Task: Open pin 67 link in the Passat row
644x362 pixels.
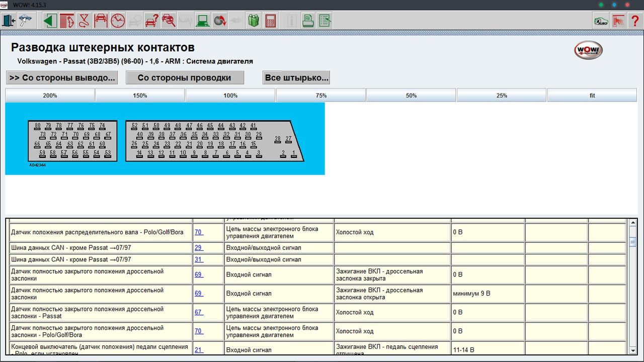Action: pyautogui.click(x=199, y=312)
